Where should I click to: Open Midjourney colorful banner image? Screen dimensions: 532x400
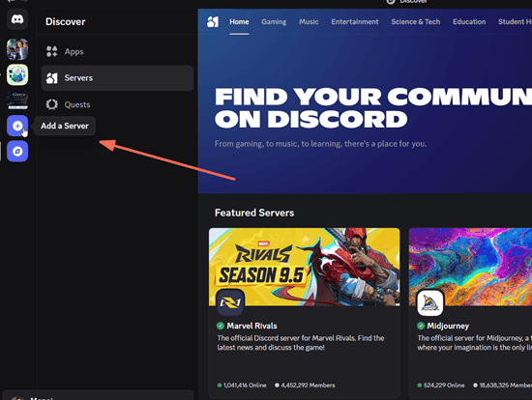pos(470,267)
